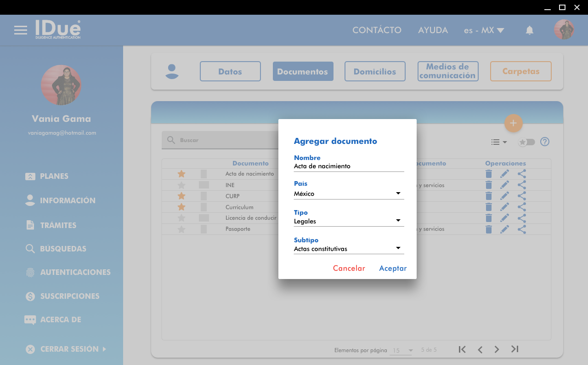Click Aceptar to confirm the document
588x365 pixels.
coord(393,268)
